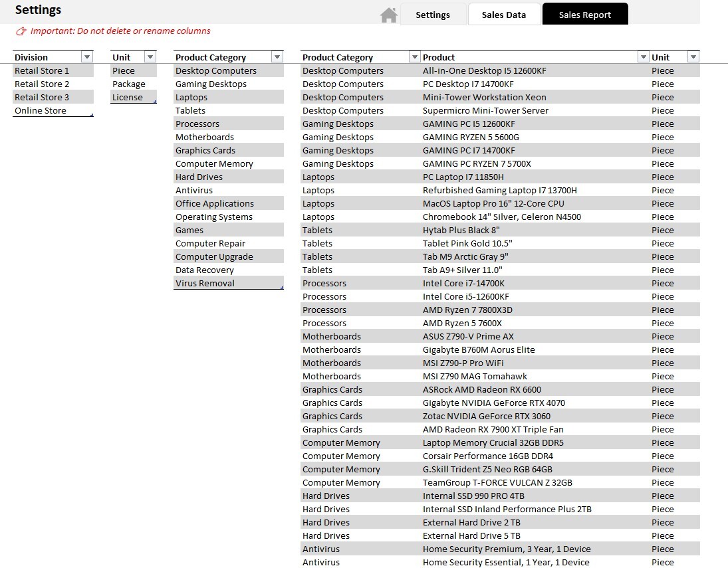Open the Sales Report tab

click(584, 15)
